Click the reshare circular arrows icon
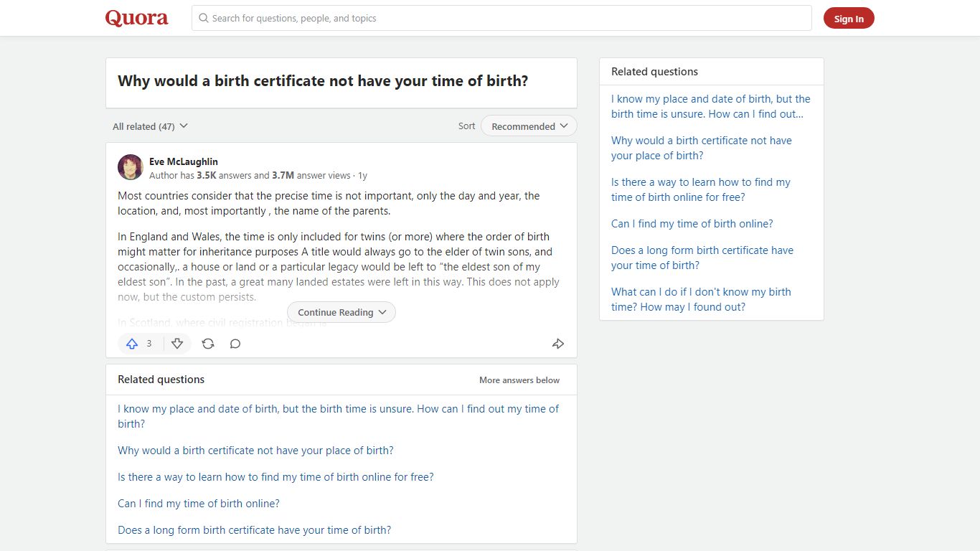This screenshot has width=980, height=551. pos(208,344)
